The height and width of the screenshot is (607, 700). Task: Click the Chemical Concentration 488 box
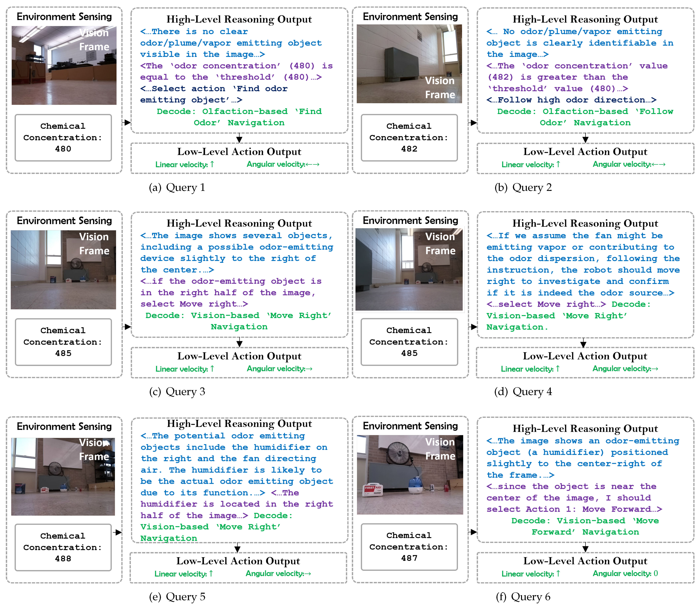[63, 547]
